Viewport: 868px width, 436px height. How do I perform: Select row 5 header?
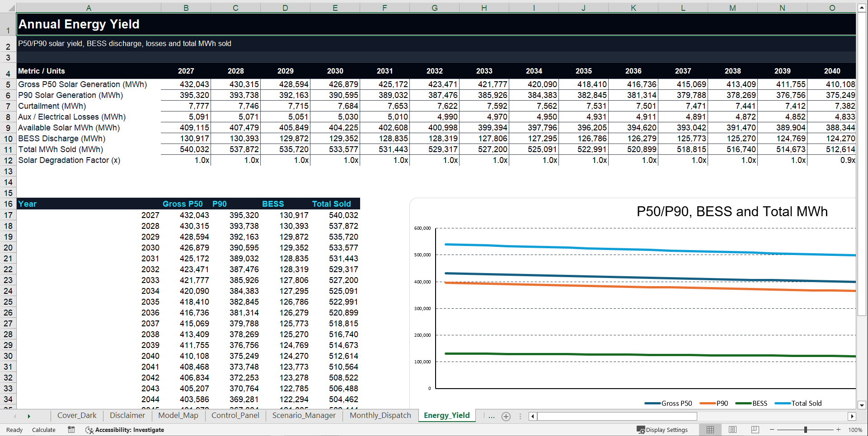pyautogui.click(x=8, y=84)
